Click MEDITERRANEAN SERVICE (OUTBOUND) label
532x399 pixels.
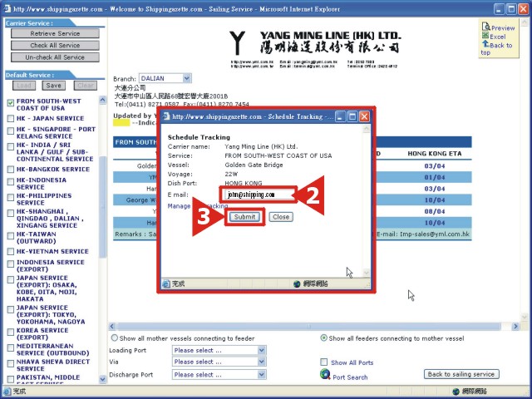pyautogui.click(x=52, y=349)
